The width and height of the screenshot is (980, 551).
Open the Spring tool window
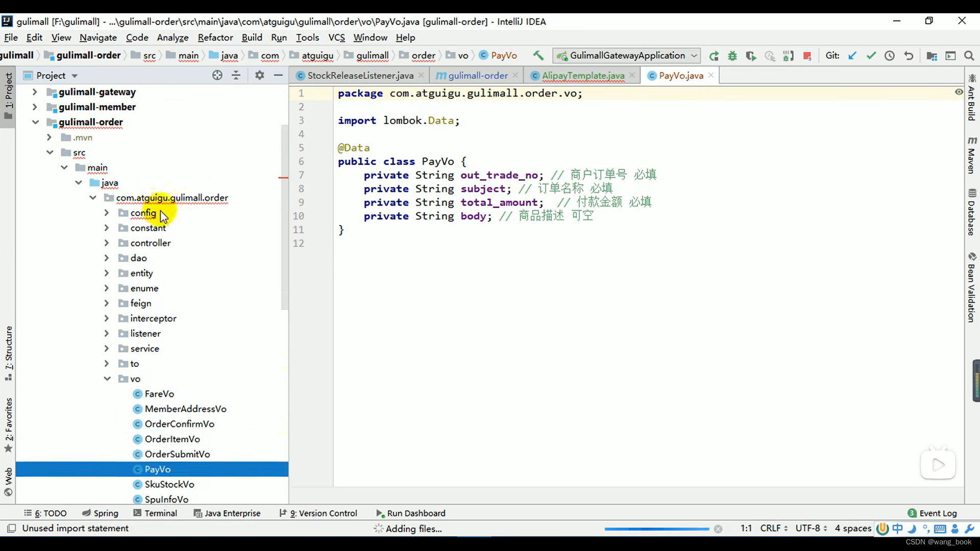[x=100, y=513]
